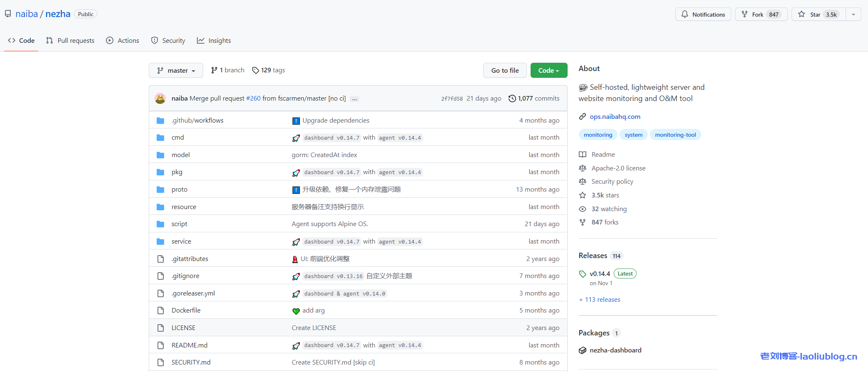
Task: View the 129 tags link
Action: click(268, 70)
